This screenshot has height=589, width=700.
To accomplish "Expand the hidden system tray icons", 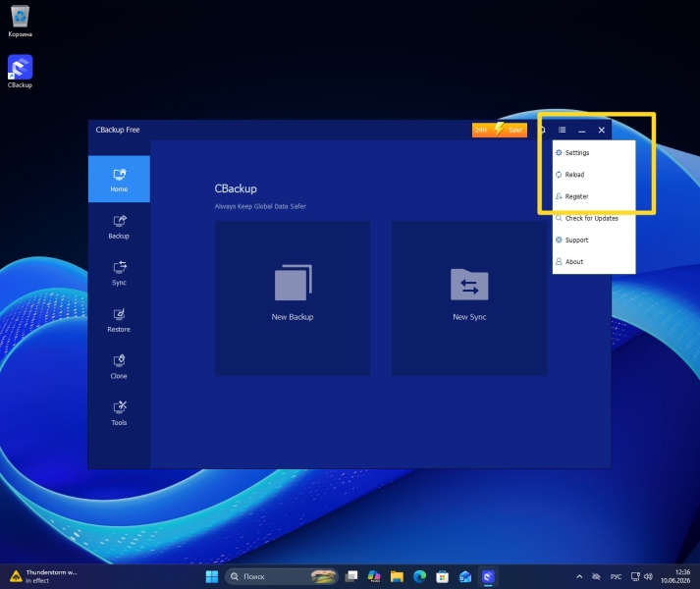I will click(579, 576).
